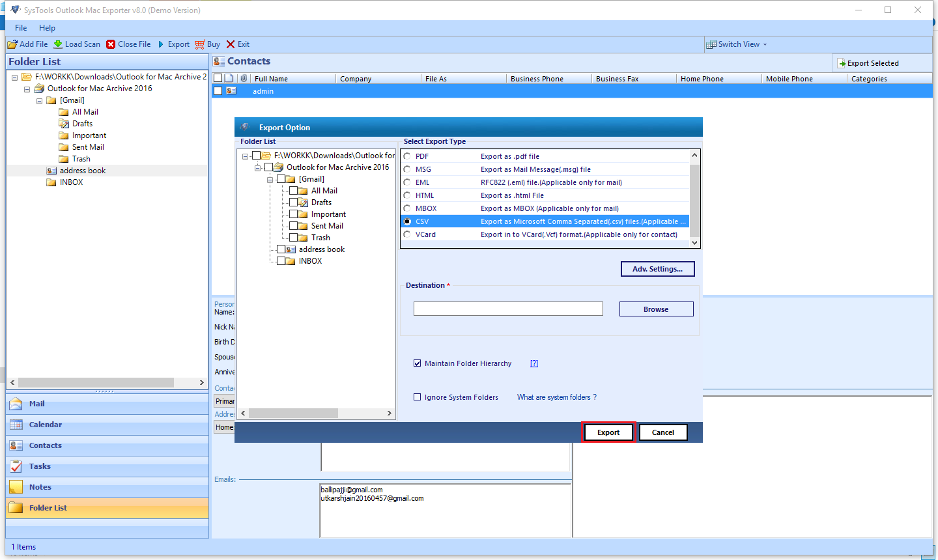Screen dimensions: 938x560
Task: Collapse root path node in Export Option tree
Action: click(245, 156)
